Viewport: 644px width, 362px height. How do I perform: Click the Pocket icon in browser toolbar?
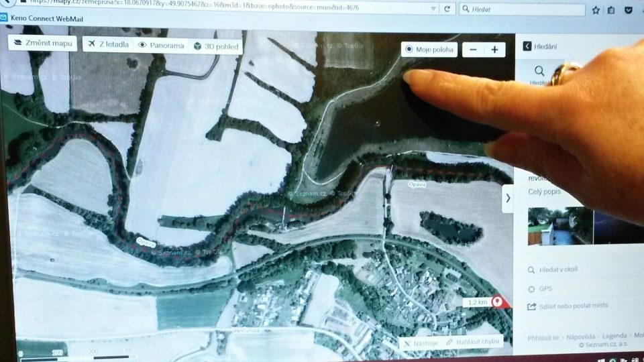pos(629,10)
